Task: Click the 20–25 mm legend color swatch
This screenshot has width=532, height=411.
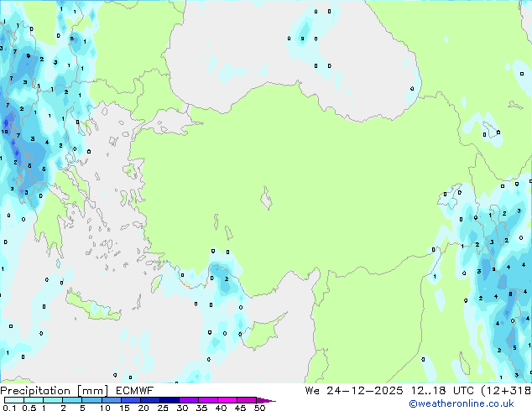Action: [x=149, y=400]
